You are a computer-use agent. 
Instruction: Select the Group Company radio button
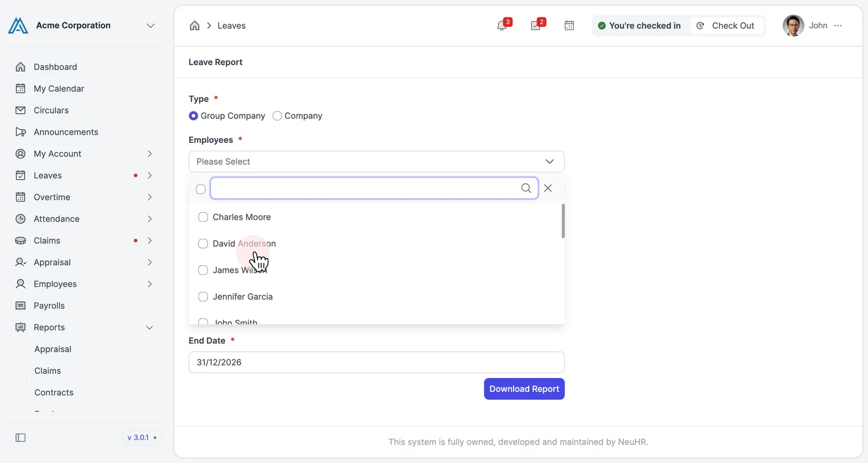tap(193, 116)
